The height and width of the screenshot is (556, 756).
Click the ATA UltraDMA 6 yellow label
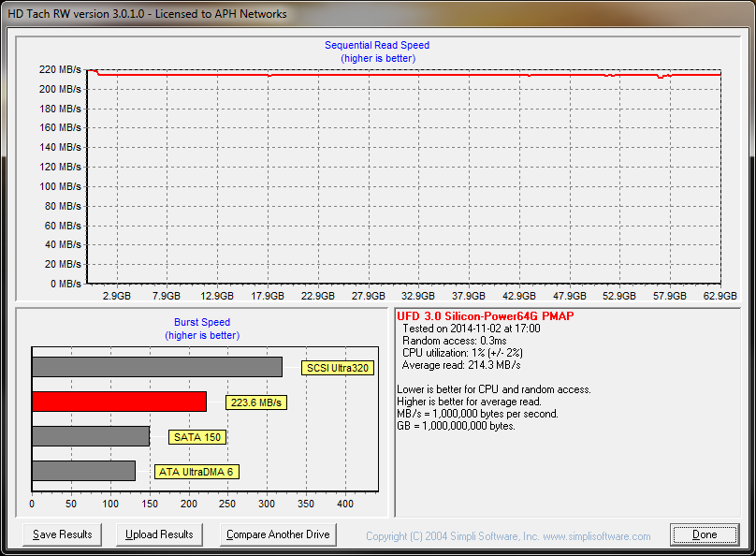pyautogui.click(x=195, y=472)
